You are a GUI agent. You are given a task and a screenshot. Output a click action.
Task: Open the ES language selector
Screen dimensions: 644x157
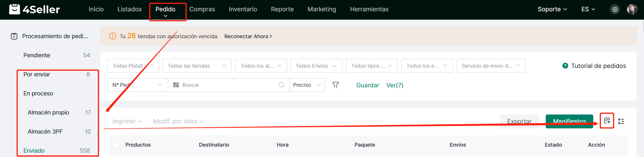[588, 9]
